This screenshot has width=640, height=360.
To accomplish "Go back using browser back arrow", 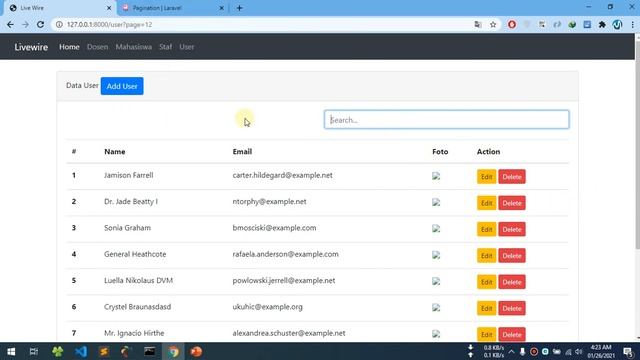I will point(10,24).
